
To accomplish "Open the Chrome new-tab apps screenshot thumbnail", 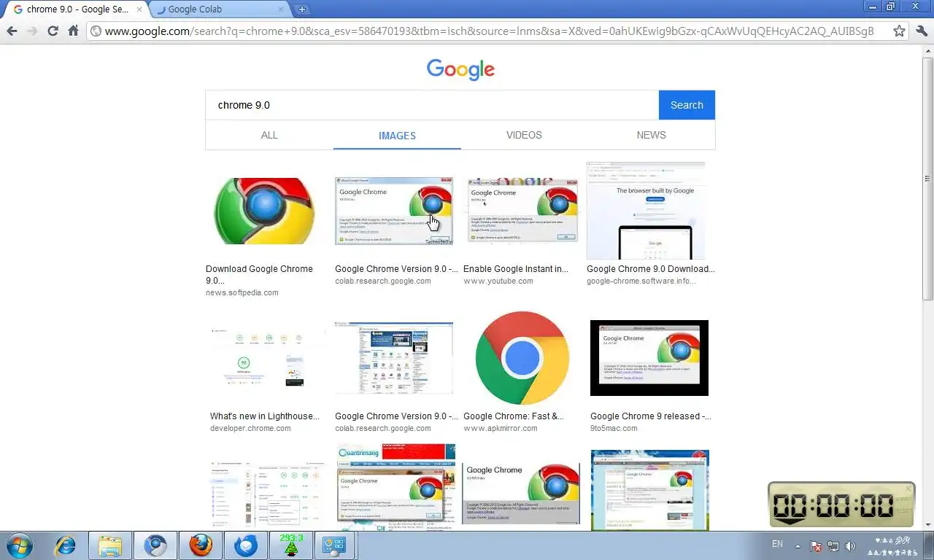I will 394,359.
